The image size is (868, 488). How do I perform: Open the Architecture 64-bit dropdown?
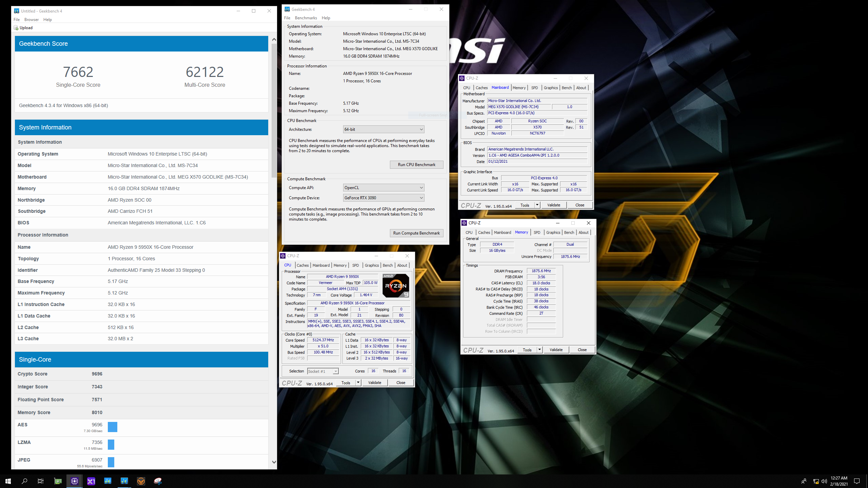pos(383,129)
